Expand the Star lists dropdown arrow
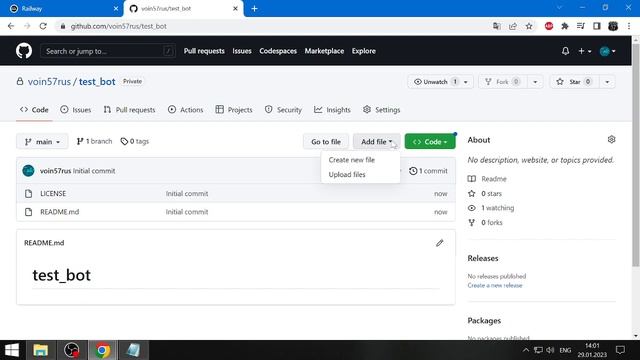The width and height of the screenshot is (640, 360). (607, 82)
